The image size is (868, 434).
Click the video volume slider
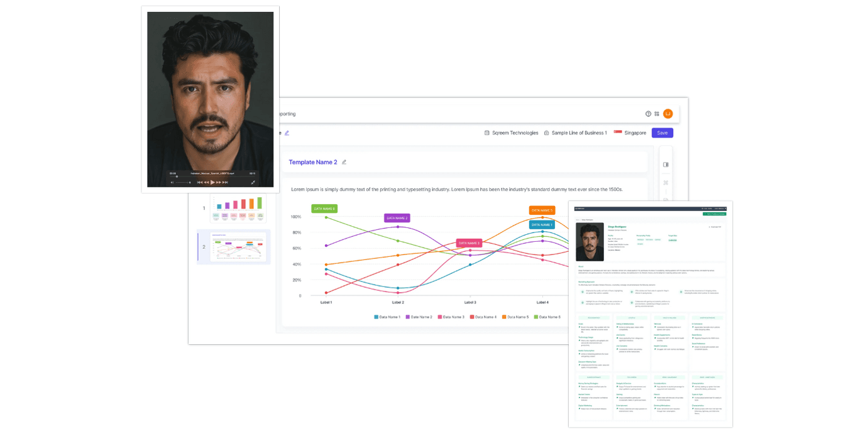[182, 182]
